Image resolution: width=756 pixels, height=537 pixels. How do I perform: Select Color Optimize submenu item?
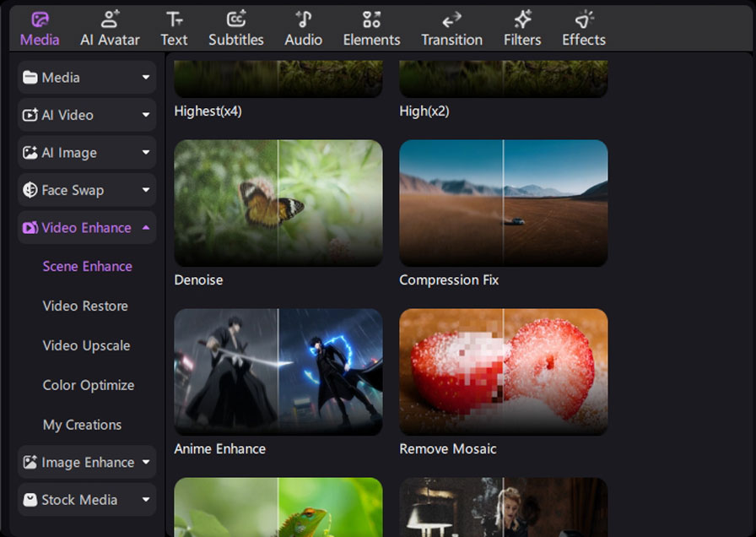[89, 385]
